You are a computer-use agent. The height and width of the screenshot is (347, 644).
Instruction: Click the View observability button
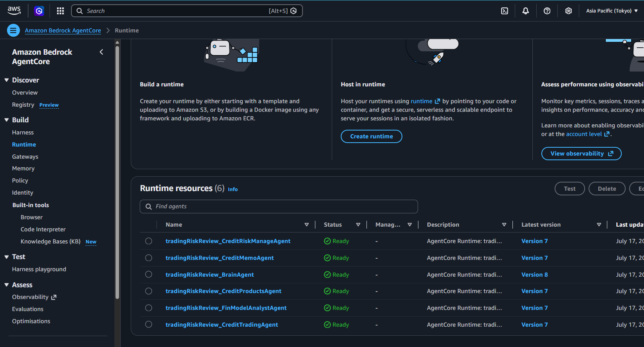582,154
